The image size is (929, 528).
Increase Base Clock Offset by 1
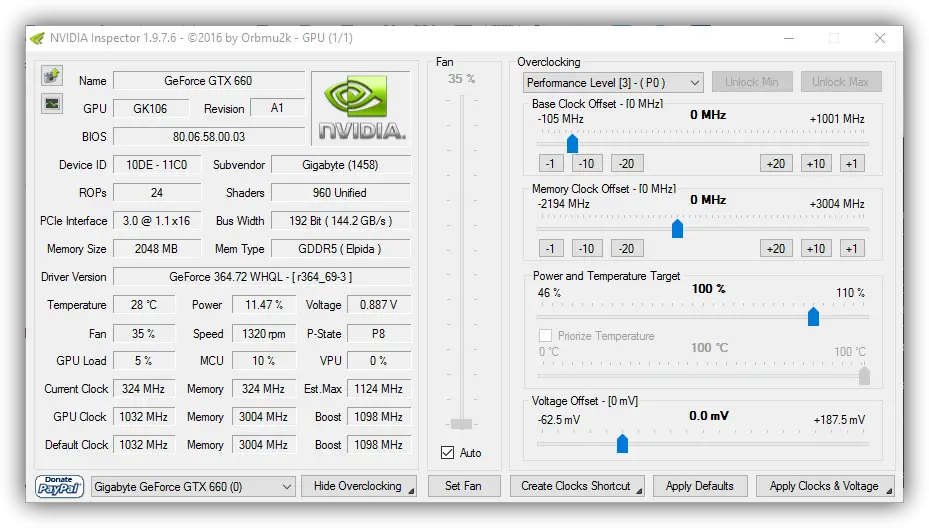point(852,164)
